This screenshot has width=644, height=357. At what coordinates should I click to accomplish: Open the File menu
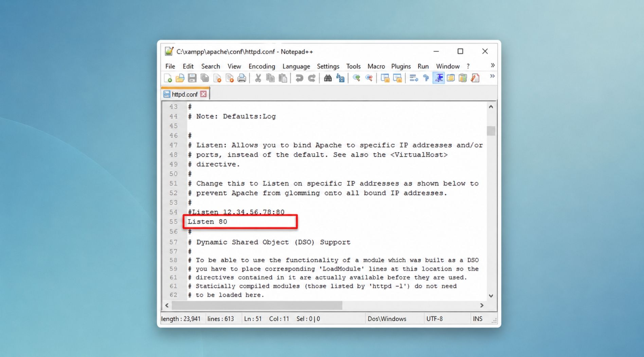pos(170,66)
